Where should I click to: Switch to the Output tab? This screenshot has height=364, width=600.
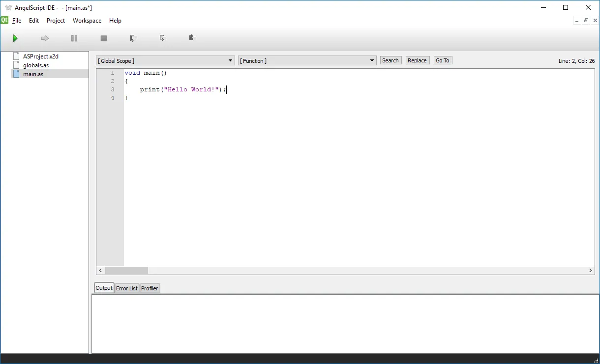(104, 288)
